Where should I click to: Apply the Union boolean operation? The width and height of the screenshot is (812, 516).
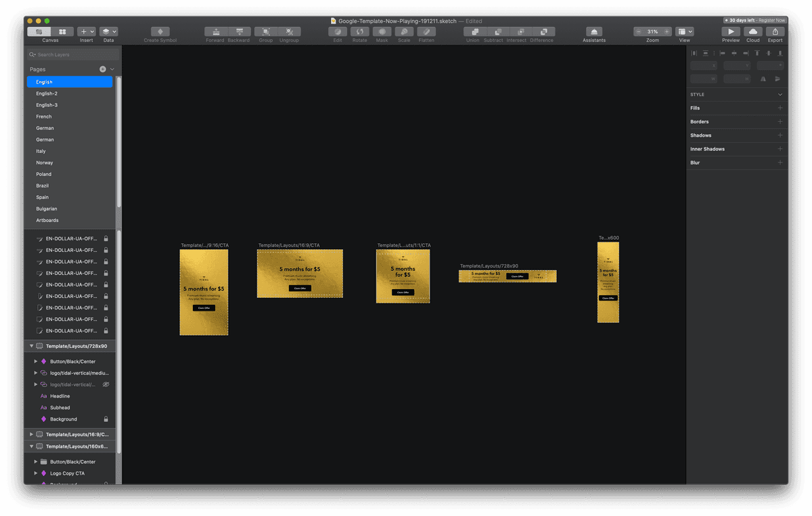(475, 32)
